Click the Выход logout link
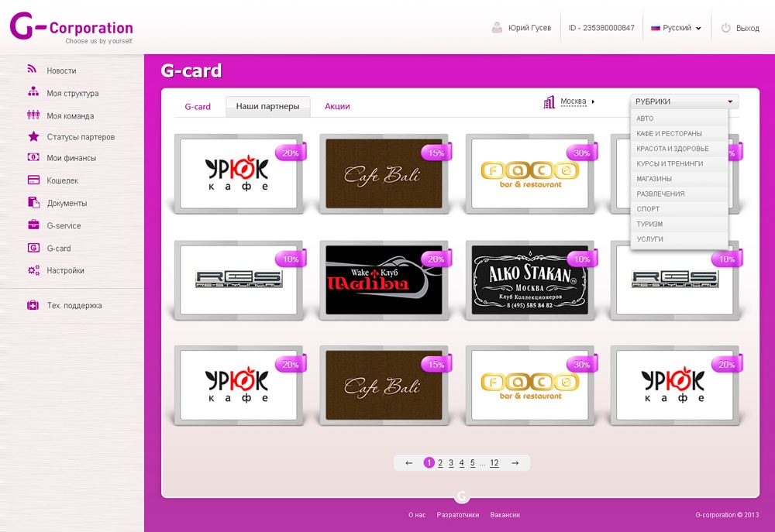The image size is (775, 532). 747,28
